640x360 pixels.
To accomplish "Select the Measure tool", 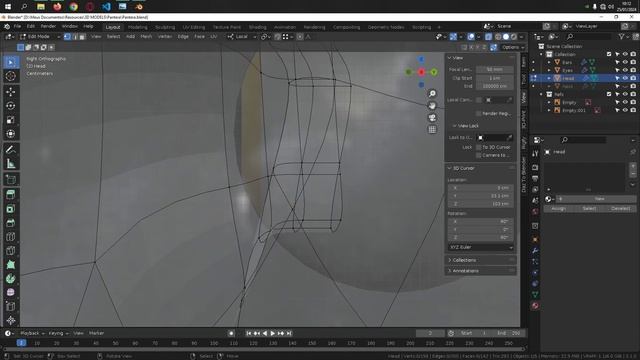I will pyautogui.click(x=11, y=164).
